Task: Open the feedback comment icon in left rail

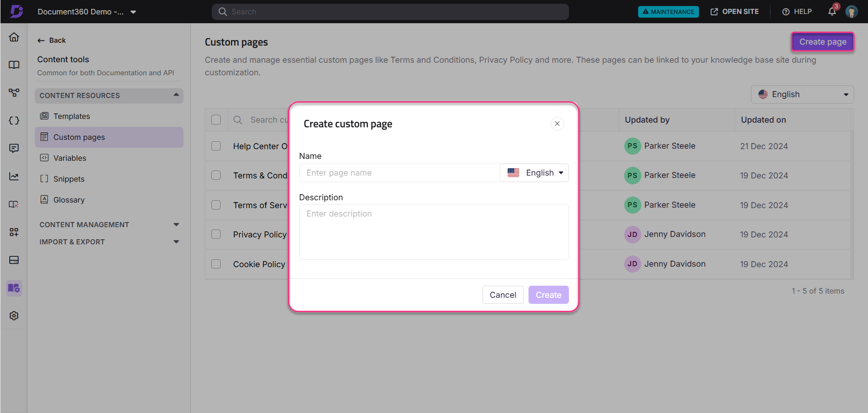Action: click(x=14, y=148)
